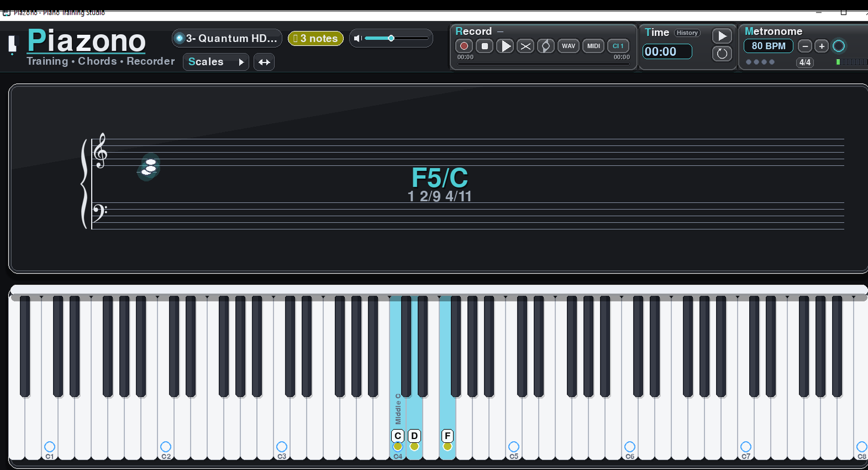Click the crossed-lines icon in the Record panel
Viewport: 868px width, 470px height.
[525, 46]
